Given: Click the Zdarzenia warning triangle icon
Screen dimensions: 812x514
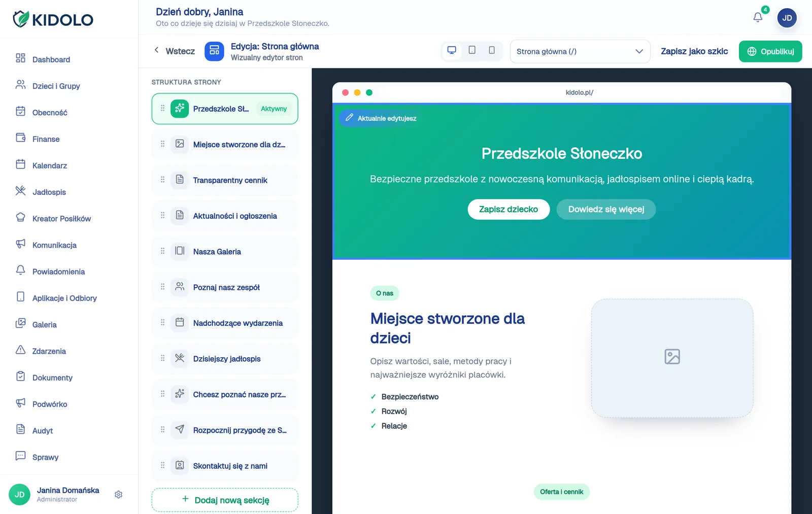Looking at the screenshot, I should (x=20, y=350).
